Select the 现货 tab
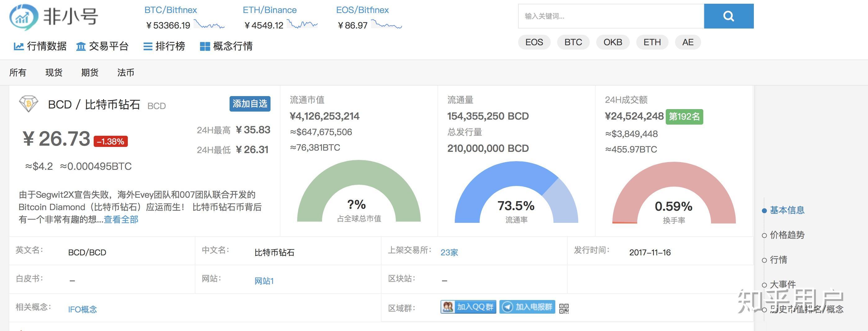868x331 pixels. [54, 73]
